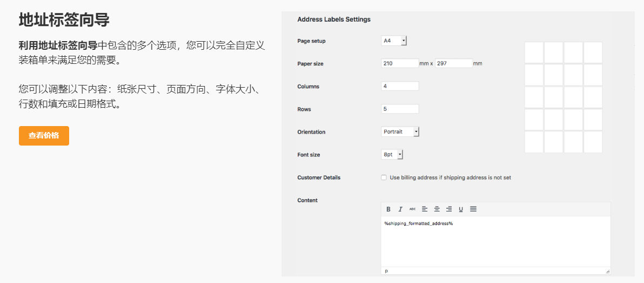Click the 查看价格 orange button
The width and height of the screenshot is (644, 283).
pyautogui.click(x=44, y=136)
